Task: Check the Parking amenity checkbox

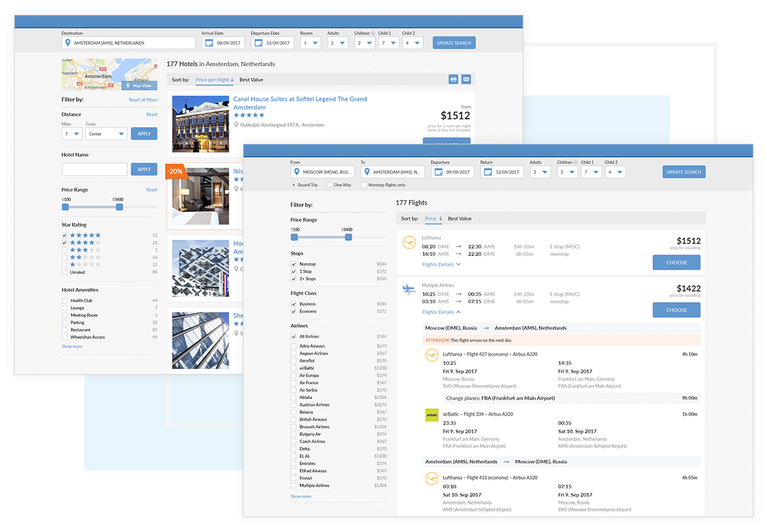Action: (x=65, y=323)
